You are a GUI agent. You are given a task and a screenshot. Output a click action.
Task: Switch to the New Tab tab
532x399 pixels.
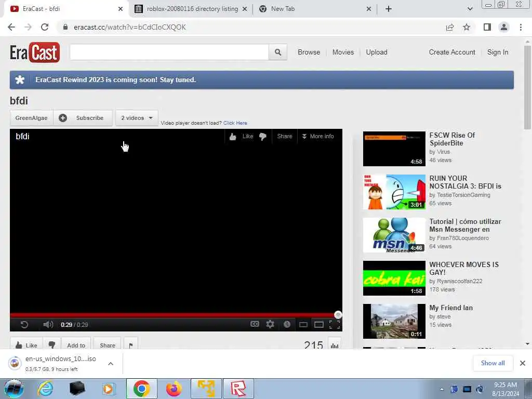283,9
